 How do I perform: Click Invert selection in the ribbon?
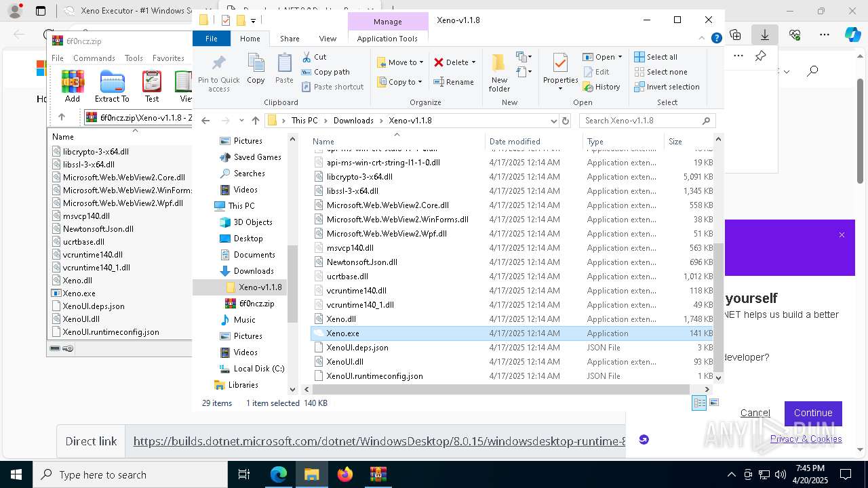[x=667, y=87]
